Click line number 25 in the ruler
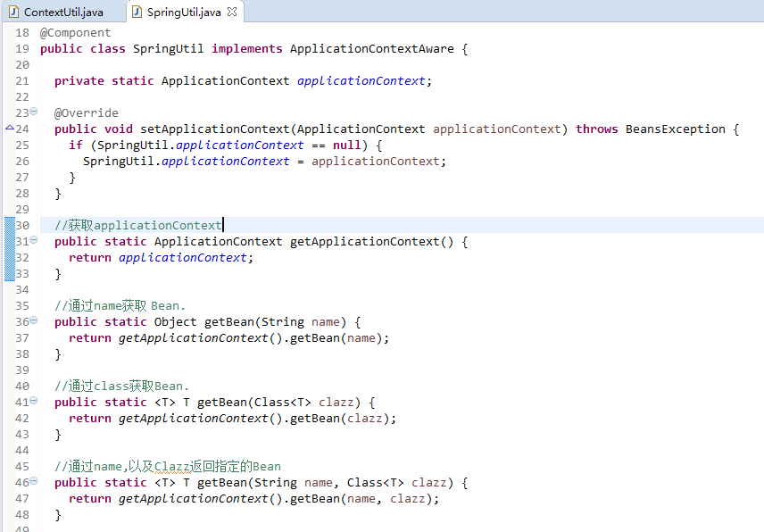The image size is (764, 532). click(21, 145)
